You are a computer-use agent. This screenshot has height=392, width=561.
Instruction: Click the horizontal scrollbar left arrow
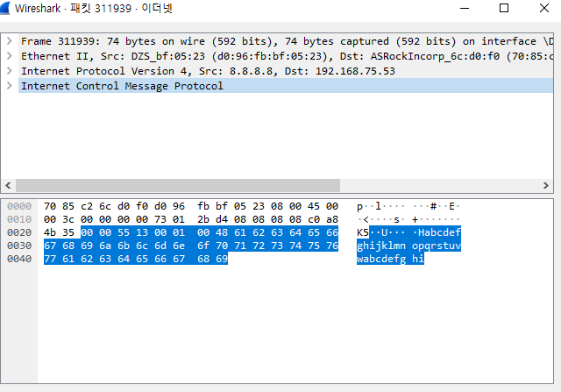tap(8, 185)
